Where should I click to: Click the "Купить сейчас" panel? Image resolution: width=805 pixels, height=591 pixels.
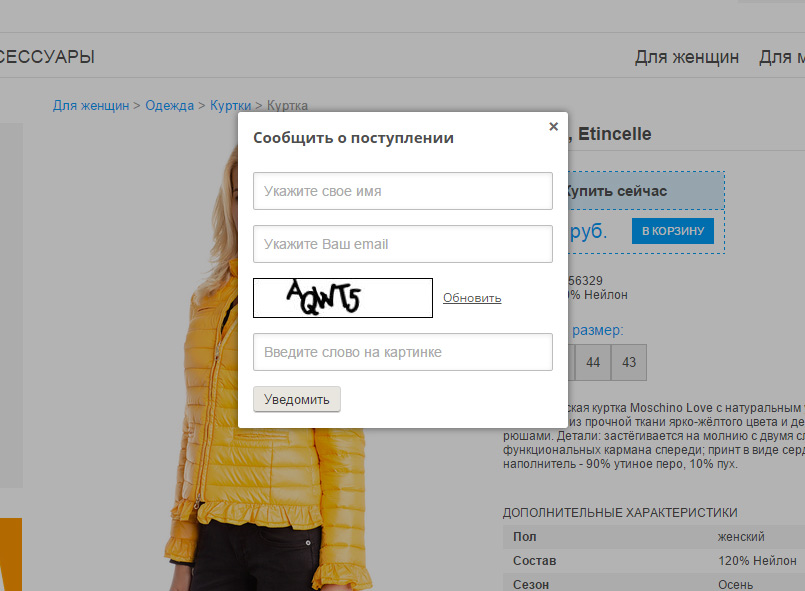[x=640, y=190]
